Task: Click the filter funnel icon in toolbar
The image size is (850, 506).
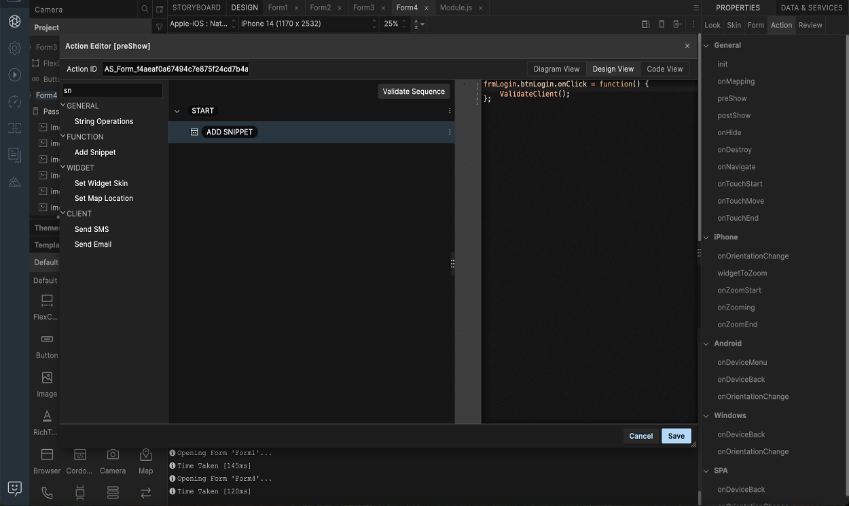Action: point(159,24)
